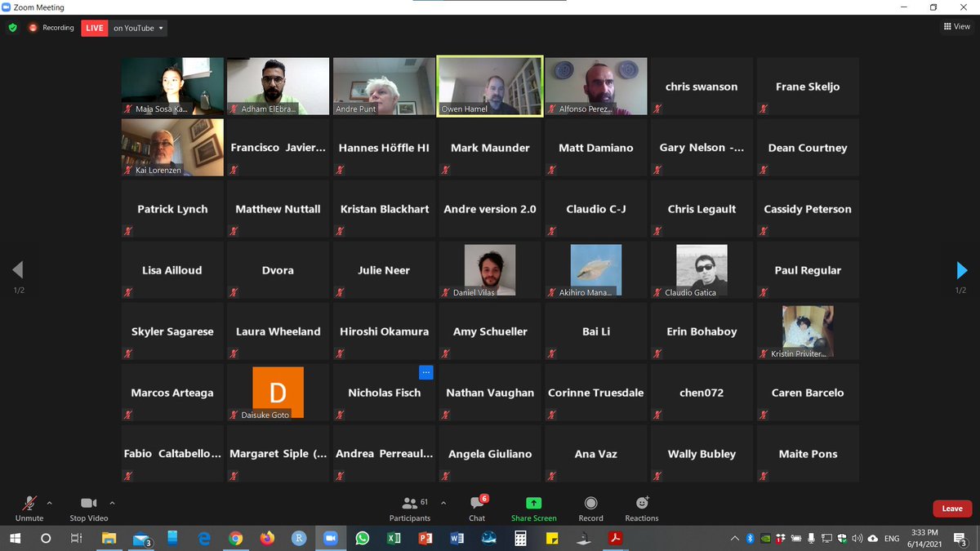Select the Cassidy Peterson participant tile

tap(807, 208)
